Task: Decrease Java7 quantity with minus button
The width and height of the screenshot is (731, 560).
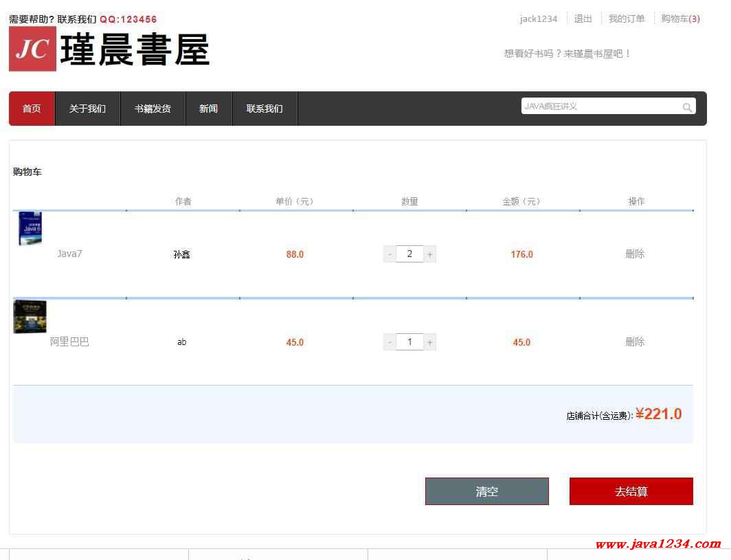Action: click(390, 254)
